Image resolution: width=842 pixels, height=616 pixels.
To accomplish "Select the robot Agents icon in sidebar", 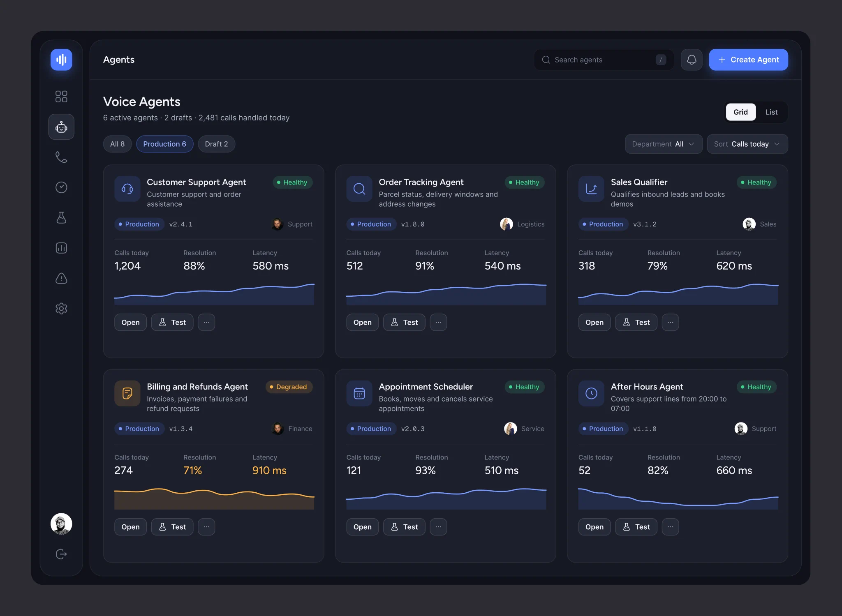I will tap(61, 127).
